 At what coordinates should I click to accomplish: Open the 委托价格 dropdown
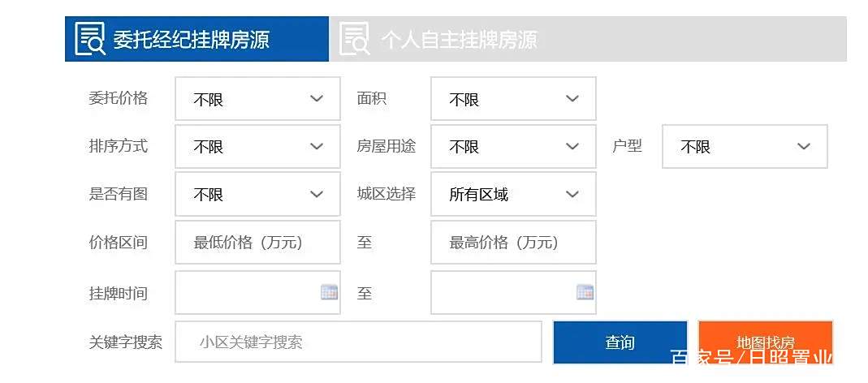pyautogui.click(x=258, y=99)
